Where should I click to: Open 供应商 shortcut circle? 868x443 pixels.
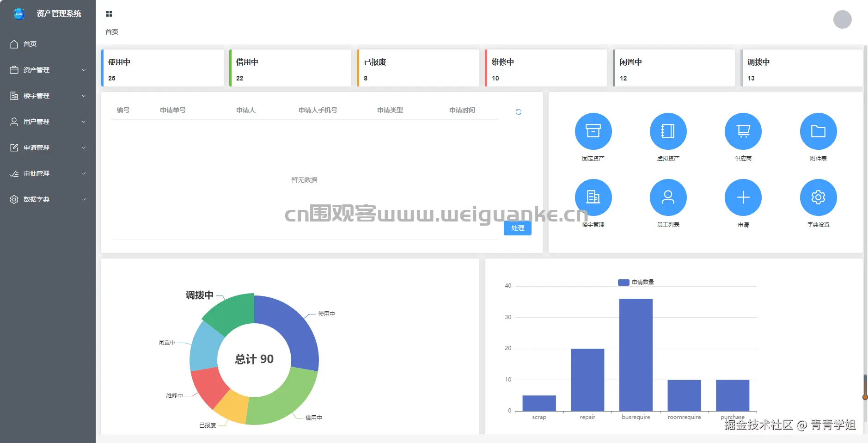pos(743,131)
